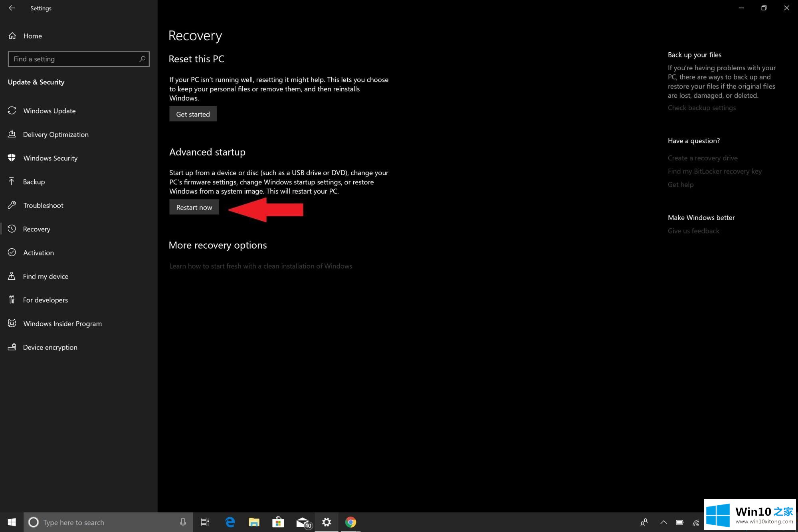Screen dimensions: 798x532
Task: Click Restart now for Advanced startup
Action: [194, 207]
